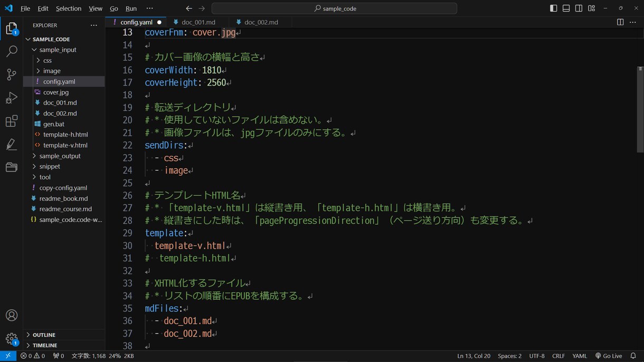Screen dimensions: 644x362
Task: Click the UTF-8 encoding selector
Action: [x=537, y=356]
